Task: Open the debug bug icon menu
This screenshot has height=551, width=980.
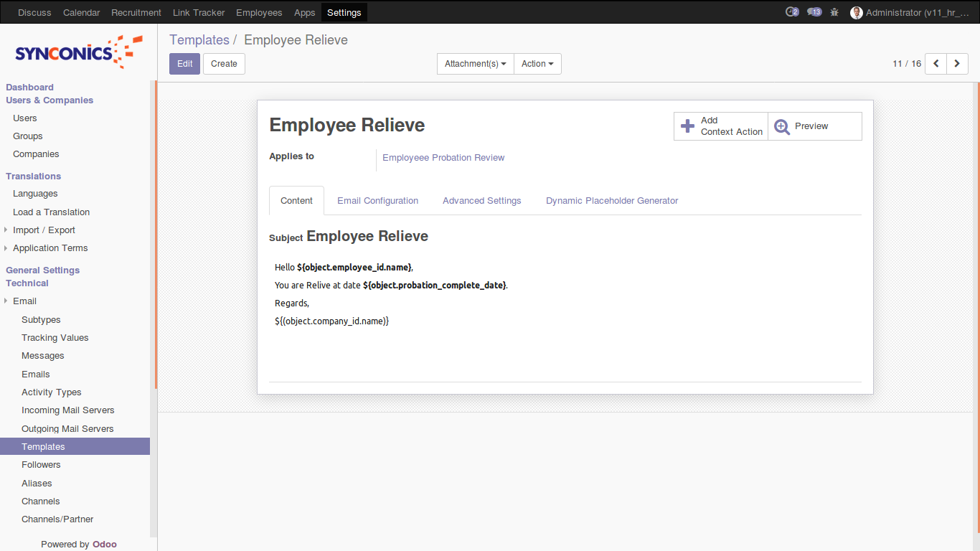Action: (x=834, y=12)
